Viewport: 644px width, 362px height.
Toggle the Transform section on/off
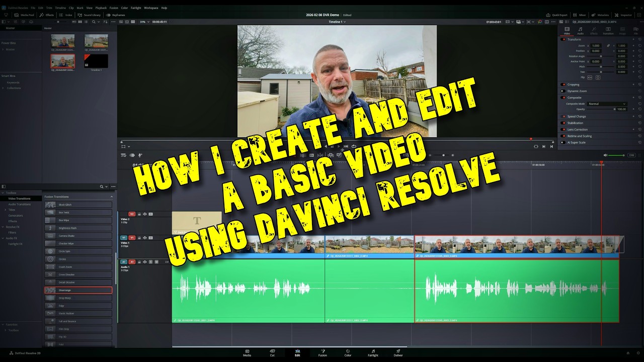(563, 39)
